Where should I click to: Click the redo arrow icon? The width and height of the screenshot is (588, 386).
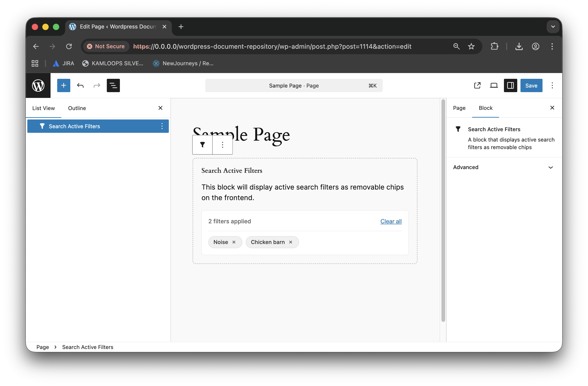[x=97, y=85]
